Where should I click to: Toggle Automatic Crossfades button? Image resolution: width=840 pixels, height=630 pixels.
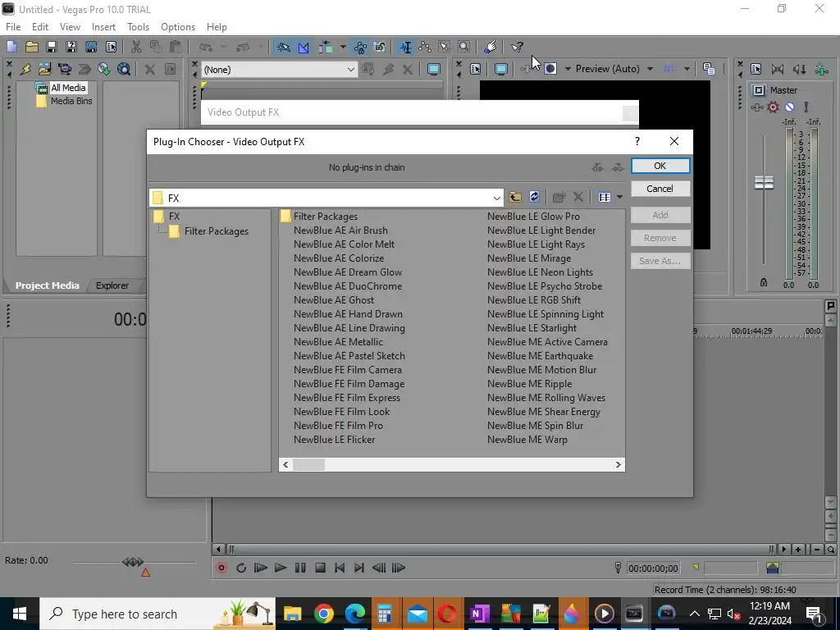point(304,47)
